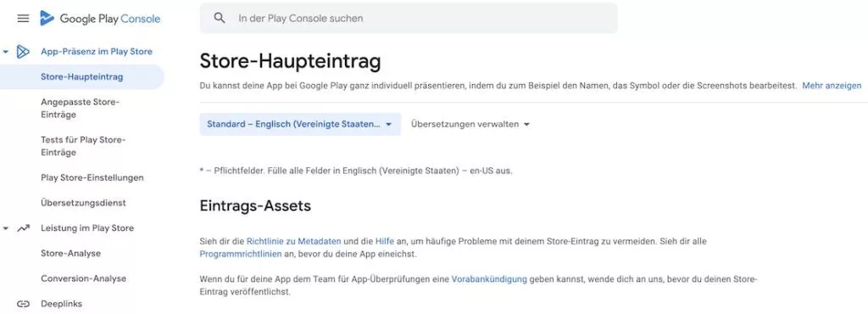The width and height of the screenshot is (868, 314).
Task: Open the Übersetzungen verwalten dropdown
Action: coord(470,124)
